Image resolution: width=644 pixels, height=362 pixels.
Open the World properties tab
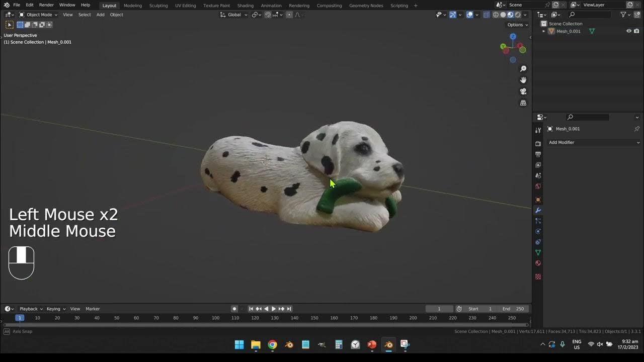point(538,186)
